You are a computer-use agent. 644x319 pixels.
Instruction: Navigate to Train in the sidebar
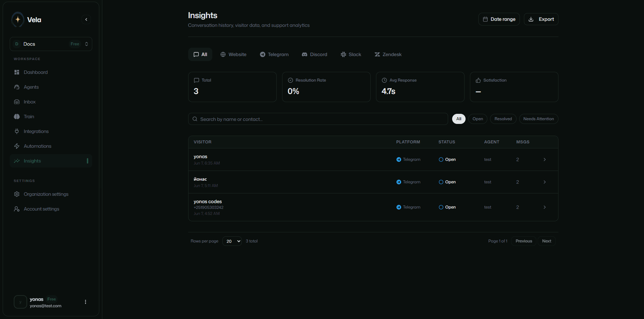click(51, 117)
